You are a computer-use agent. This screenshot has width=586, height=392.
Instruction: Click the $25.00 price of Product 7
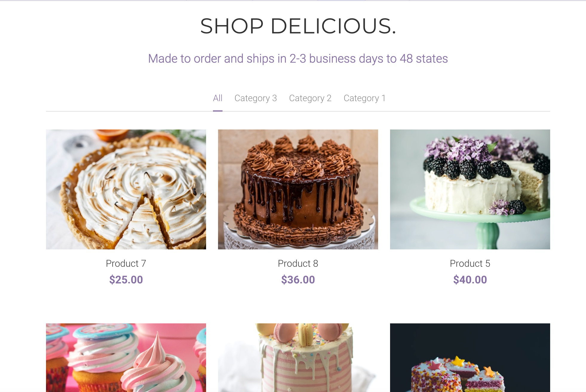click(x=126, y=280)
